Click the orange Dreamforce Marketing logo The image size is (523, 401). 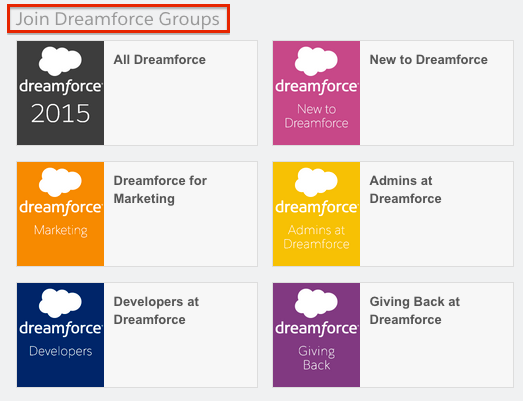[60, 214]
